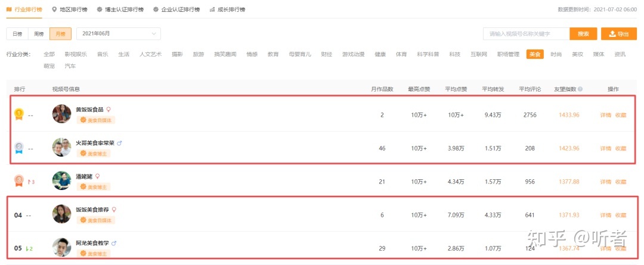Screen dimensions: 644x265
Task: Click the gold first-place medal icon
Action: (x=19, y=113)
